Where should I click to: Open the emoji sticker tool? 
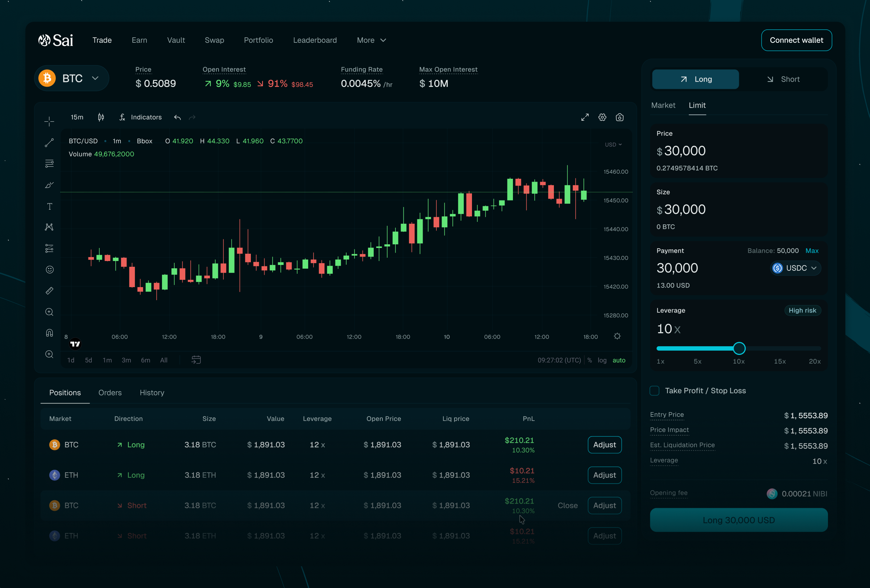(x=49, y=269)
